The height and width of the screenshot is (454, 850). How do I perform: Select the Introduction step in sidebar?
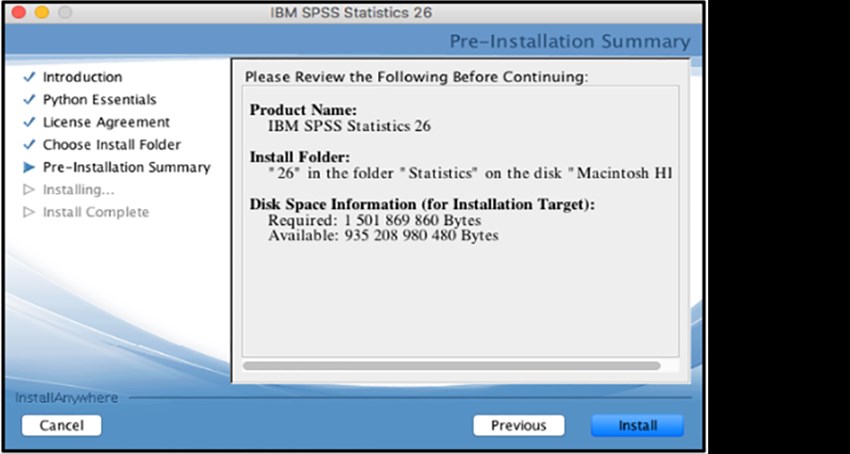82,77
